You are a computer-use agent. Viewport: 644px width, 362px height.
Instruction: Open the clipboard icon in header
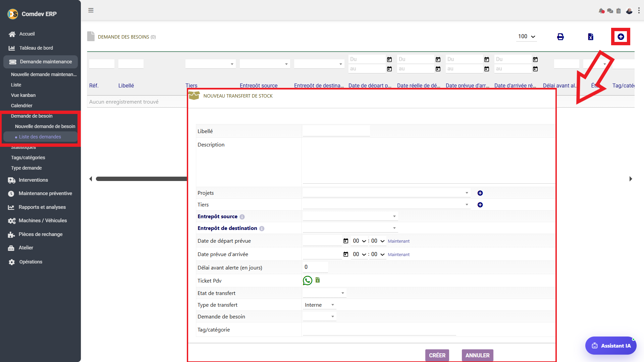619,11
